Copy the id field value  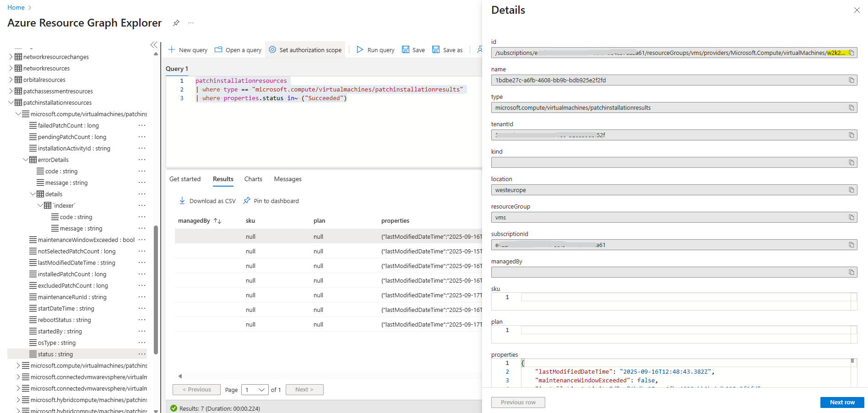(x=852, y=53)
